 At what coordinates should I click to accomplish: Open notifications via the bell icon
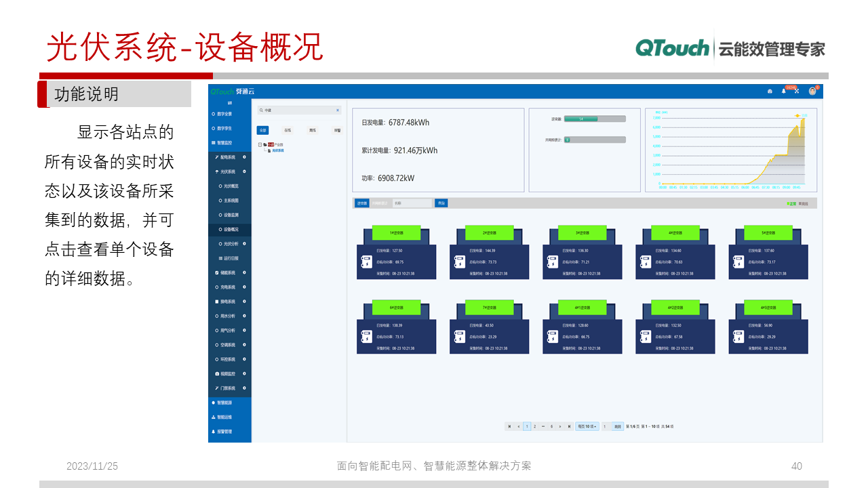click(783, 91)
